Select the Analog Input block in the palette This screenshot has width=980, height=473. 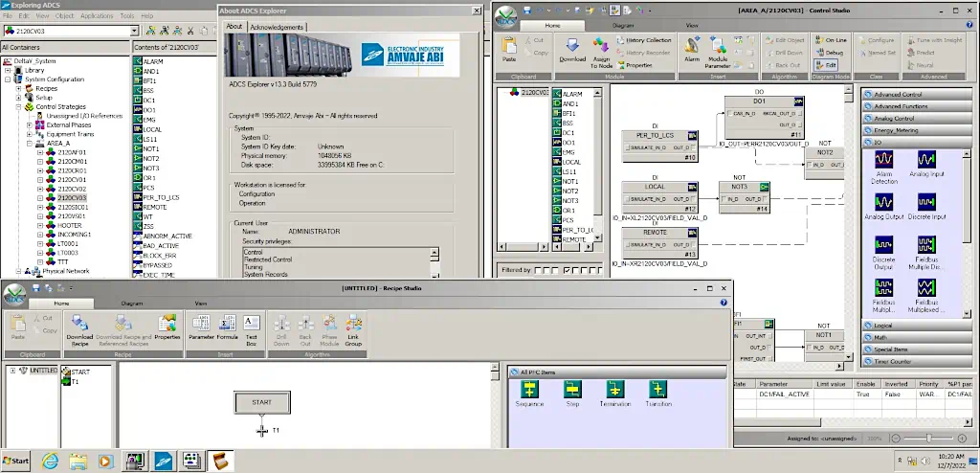coord(926,163)
